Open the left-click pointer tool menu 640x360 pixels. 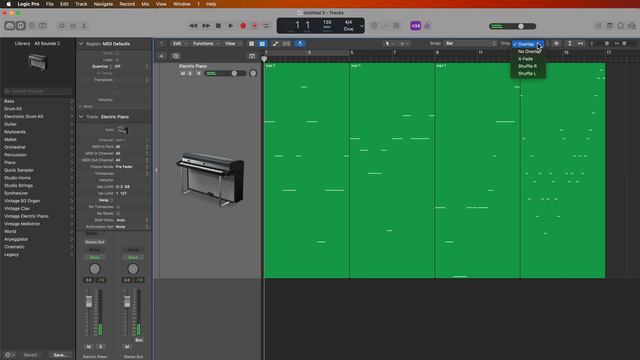(389, 44)
